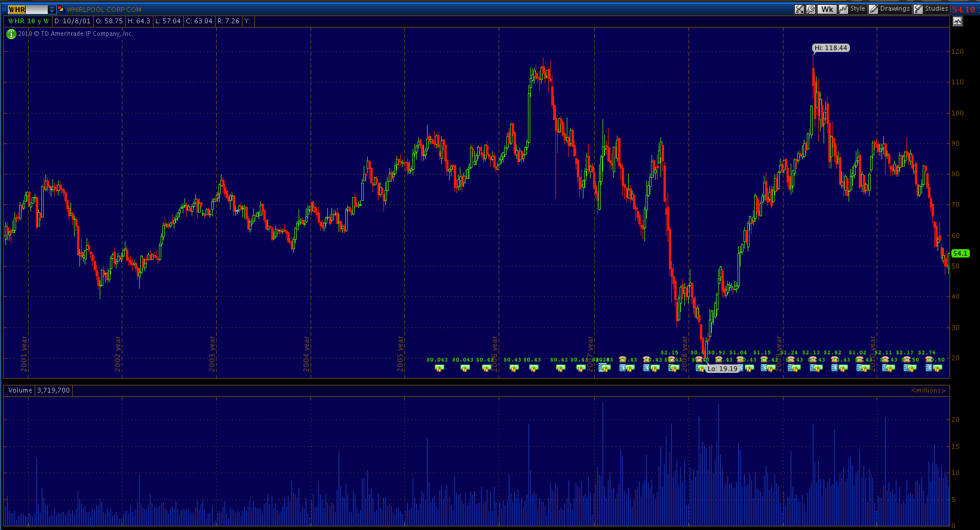Click the red 54.10 last price
This screenshot has width=980, height=530.
[963, 10]
